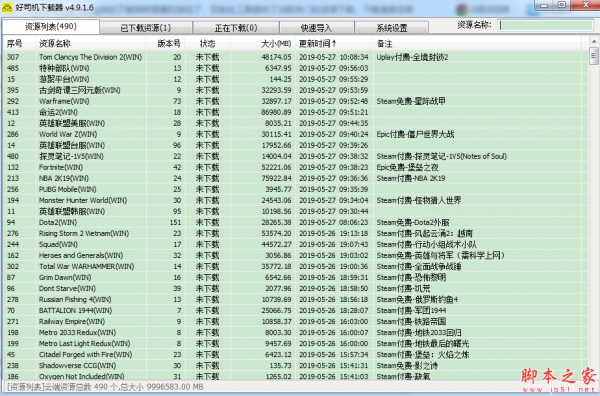
Task: Select the 命运2(WIN) row
Action: pyautogui.click(x=295, y=112)
